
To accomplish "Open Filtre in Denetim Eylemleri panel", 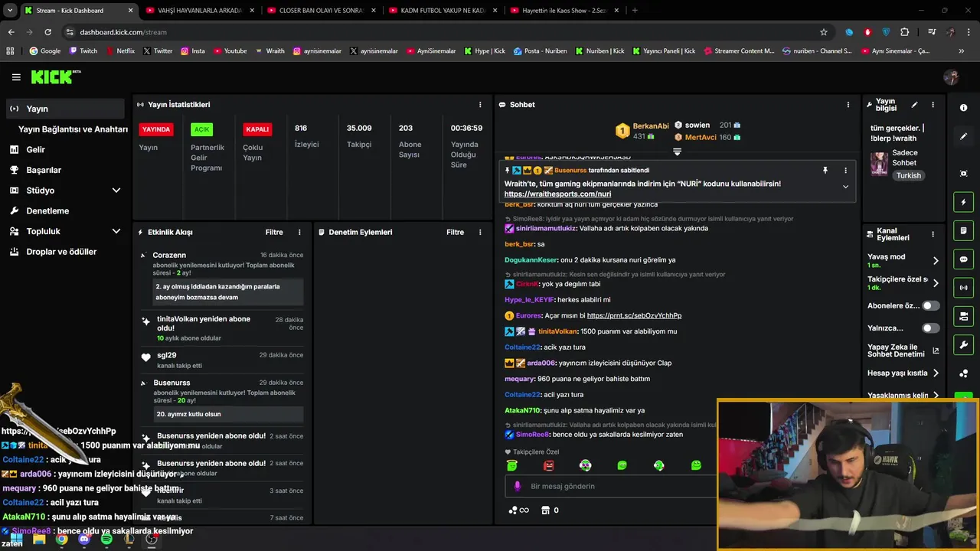I will pyautogui.click(x=455, y=232).
